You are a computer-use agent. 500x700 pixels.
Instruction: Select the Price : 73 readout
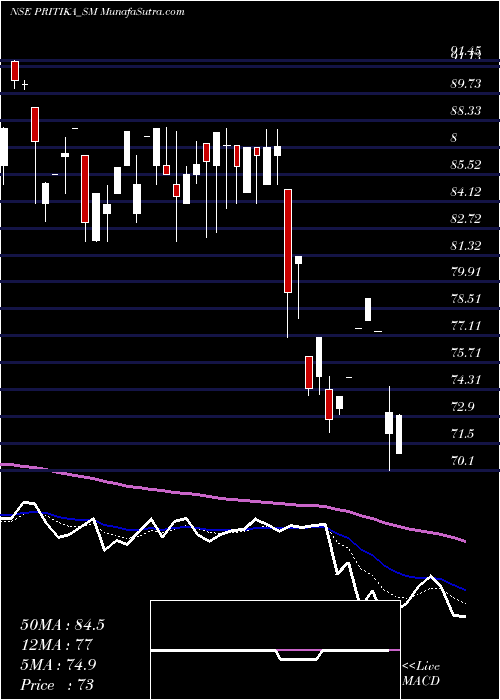(57, 684)
